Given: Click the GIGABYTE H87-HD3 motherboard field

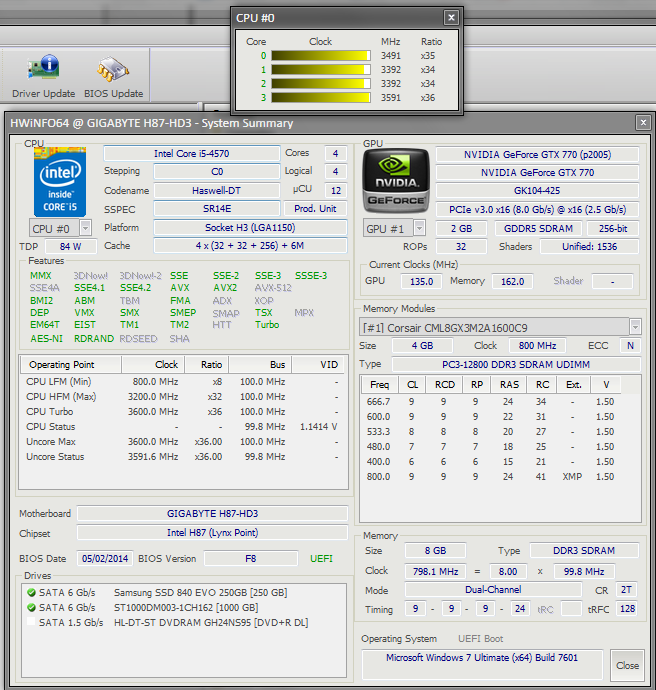Looking at the screenshot, I should point(212,514).
